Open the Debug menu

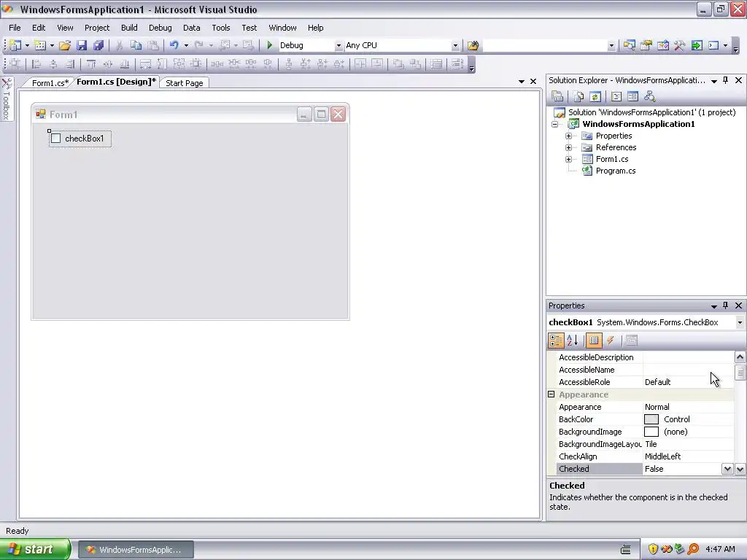point(160,28)
